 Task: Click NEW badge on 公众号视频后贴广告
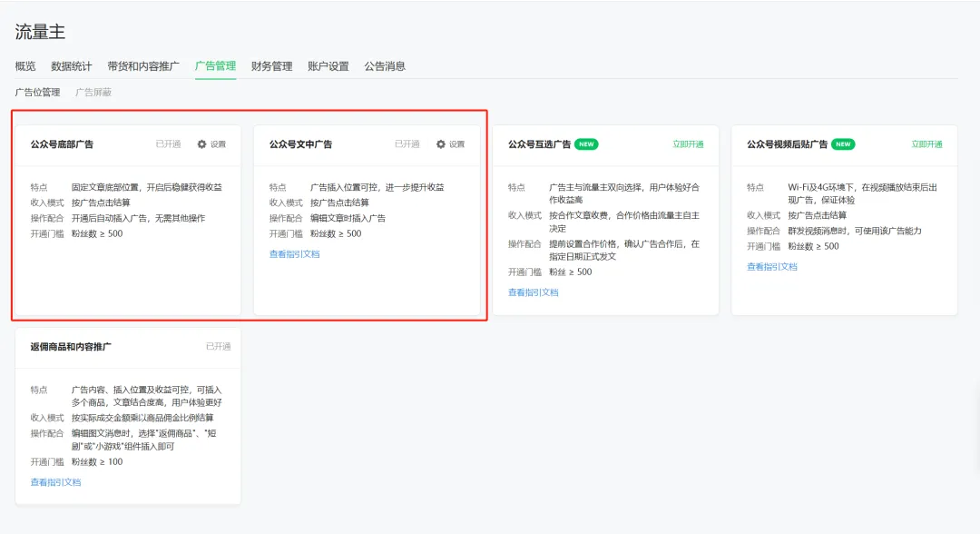click(843, 144)
